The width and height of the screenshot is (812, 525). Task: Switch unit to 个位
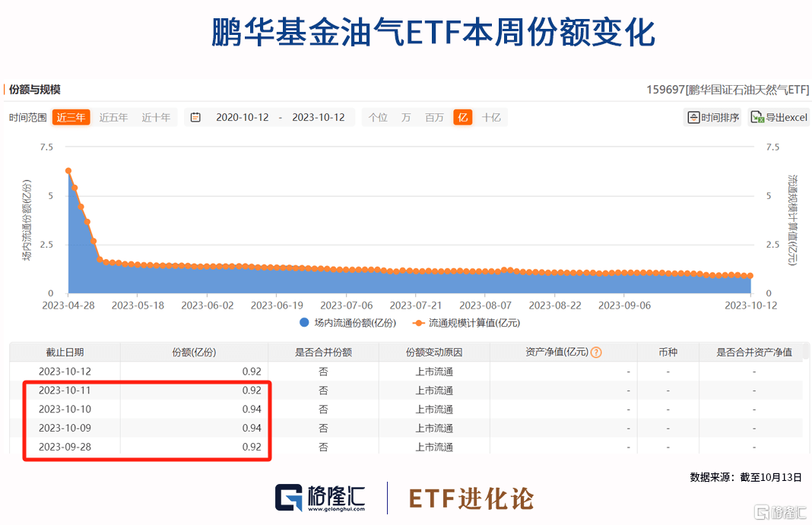tap(378, 118)
